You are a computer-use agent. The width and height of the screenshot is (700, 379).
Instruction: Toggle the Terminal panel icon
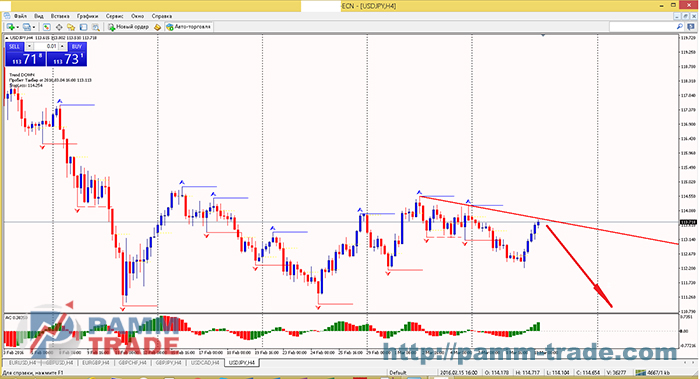point(83,27)
